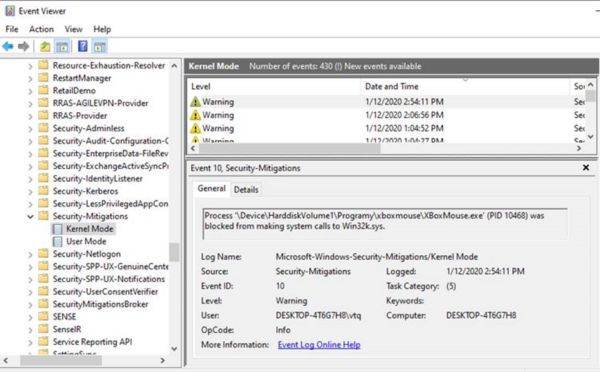This screenshot has width=600, height=372.
Task: Switch to the Details tab
Action: coord(246,190)
